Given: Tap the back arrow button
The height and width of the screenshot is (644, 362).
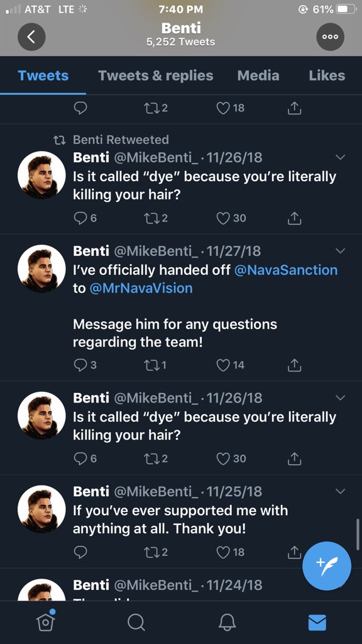Looking at the screenshot, I should [x=31, y=36].
